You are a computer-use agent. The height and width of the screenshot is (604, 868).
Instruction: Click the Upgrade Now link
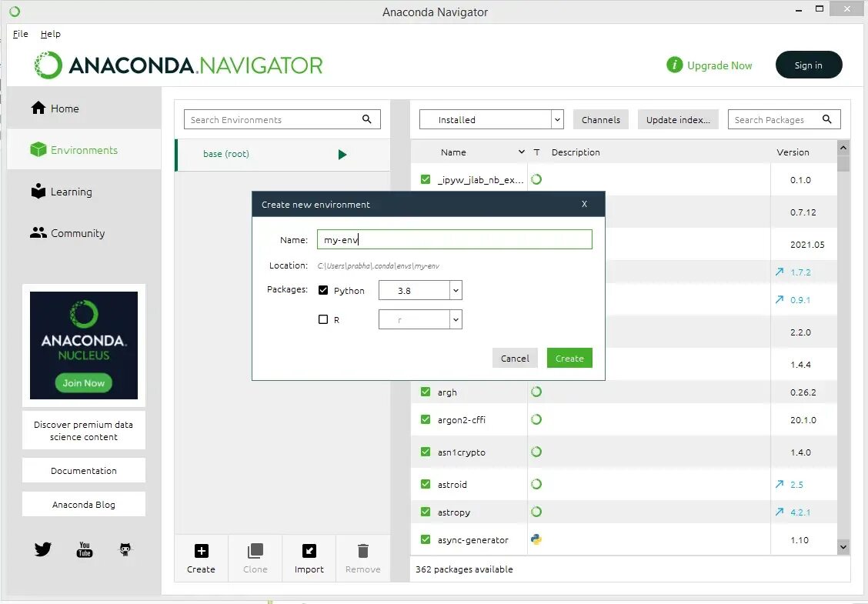click(719, 65)
